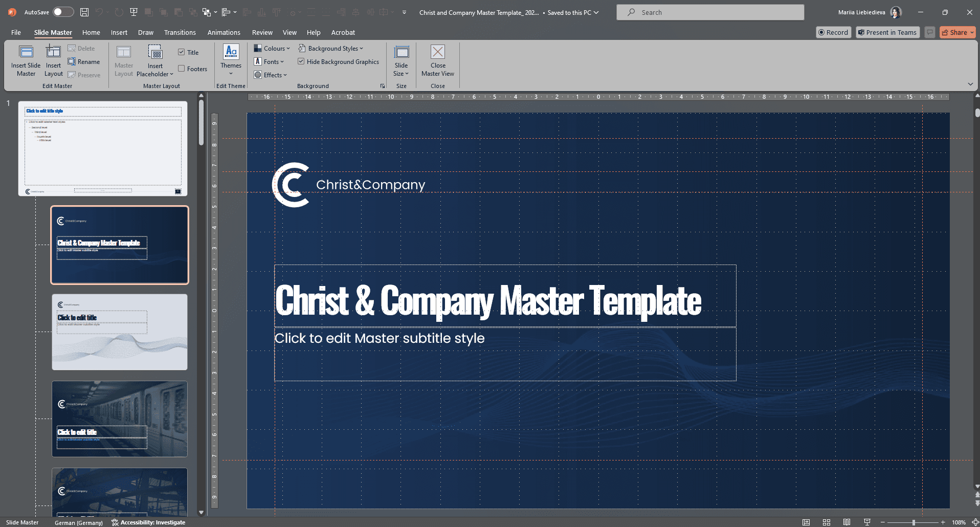Screen dimensions: 980x527
Task: Fit slide to current window
Action: [975, 522]
